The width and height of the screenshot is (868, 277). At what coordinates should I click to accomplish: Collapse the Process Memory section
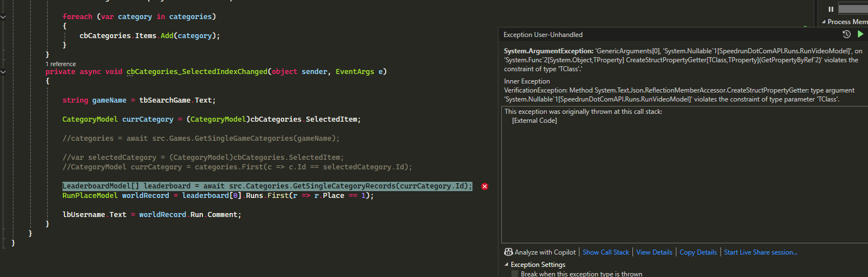[x=824, y=22]
